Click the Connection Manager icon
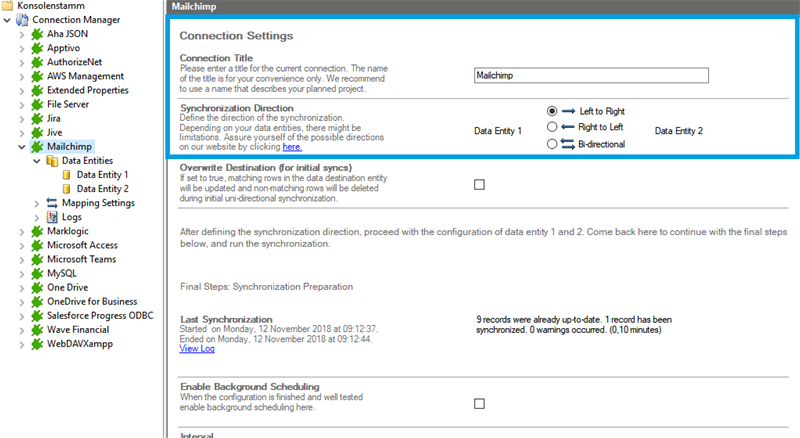This screenshot has height=438, width=800. click(x=23, y=20)
